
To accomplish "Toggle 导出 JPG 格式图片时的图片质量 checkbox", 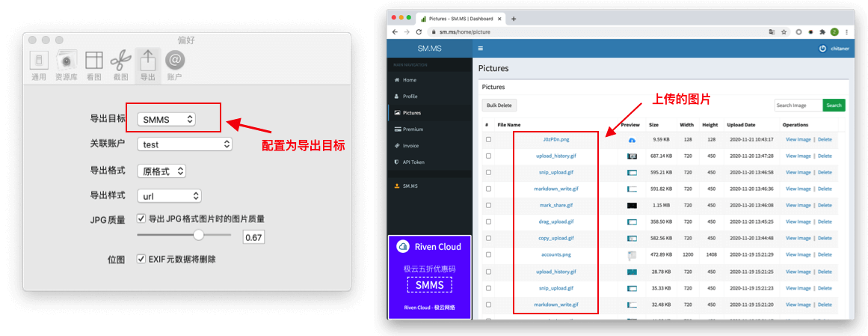I will [x=141, y=219].
